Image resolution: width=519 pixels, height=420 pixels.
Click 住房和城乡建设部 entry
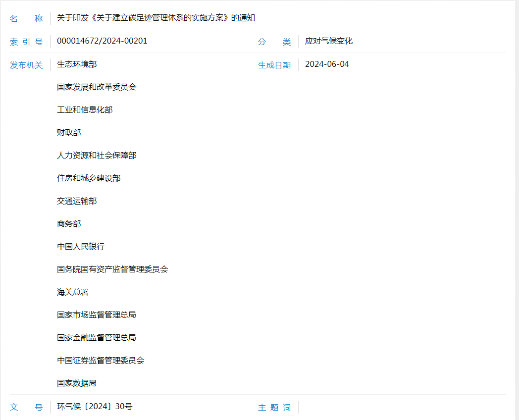pos(89,178)
